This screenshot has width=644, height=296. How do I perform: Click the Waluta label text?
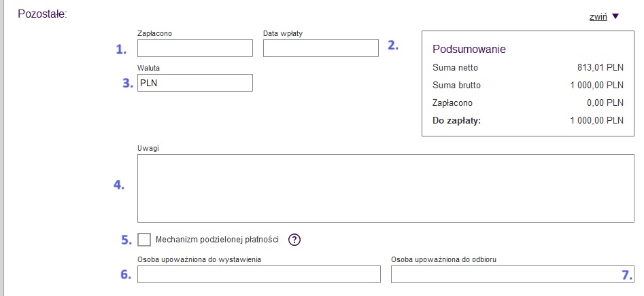pos(148,67)
